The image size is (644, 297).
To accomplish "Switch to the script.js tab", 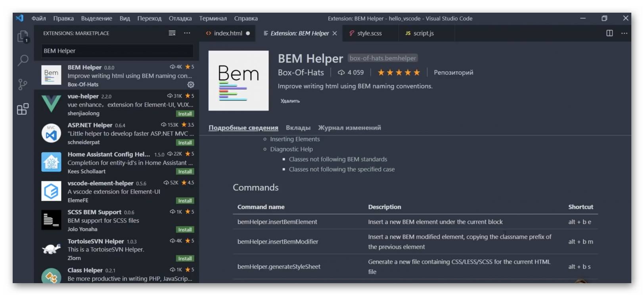I will [x=423, y=33].
